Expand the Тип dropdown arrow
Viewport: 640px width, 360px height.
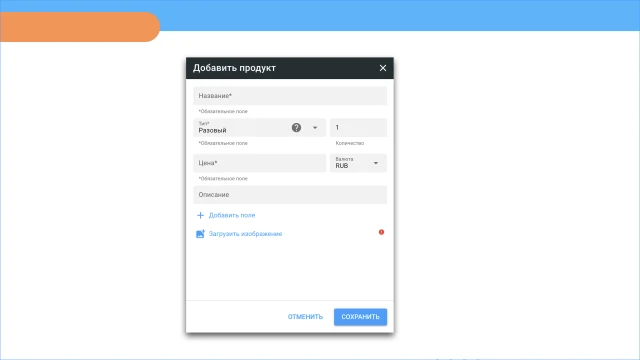[x=315, y=128]
